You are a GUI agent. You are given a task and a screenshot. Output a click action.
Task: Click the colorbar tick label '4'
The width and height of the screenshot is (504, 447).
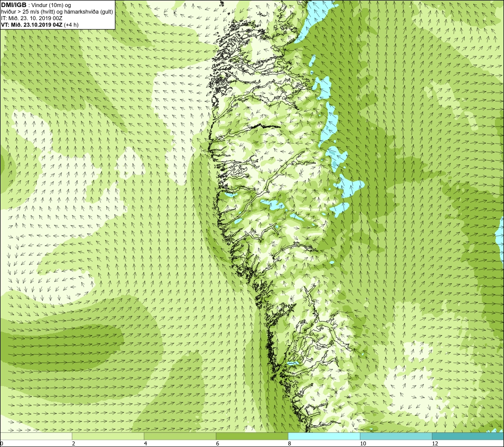pyautogui.click(x=146, y=443)
